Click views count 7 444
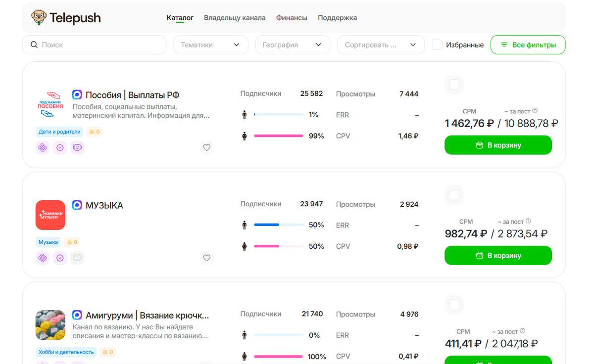This screenshot has width=594, height=364. pyautogui.click(x=409, y=93)
